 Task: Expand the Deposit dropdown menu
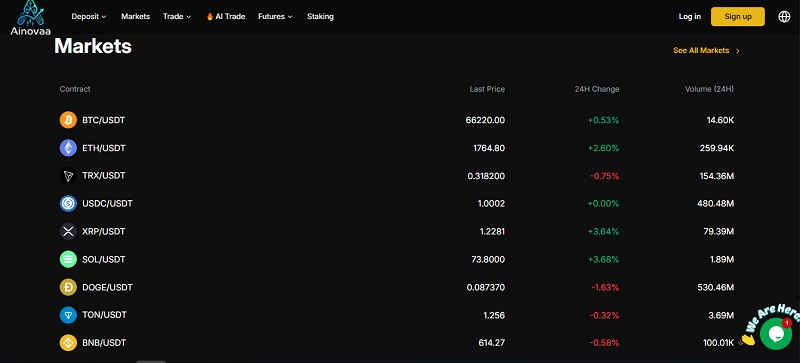(89, 16)
